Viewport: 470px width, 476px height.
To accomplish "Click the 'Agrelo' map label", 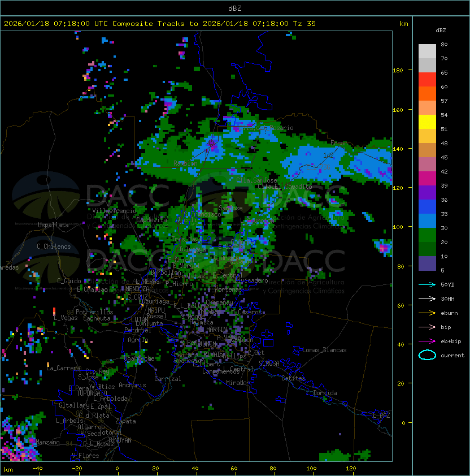I will click(x=138, y=340).
